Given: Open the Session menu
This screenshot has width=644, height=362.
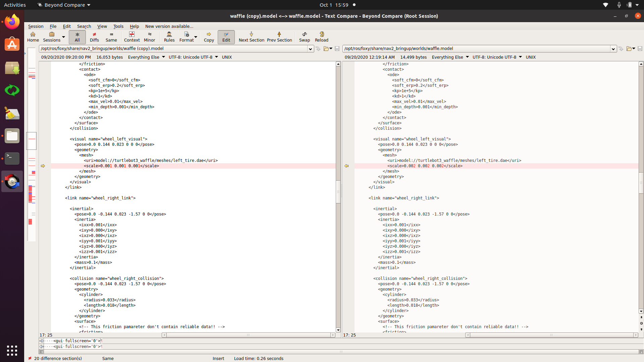Looking at the screenshot, I should pyautogui.click(x=35, y=26).
